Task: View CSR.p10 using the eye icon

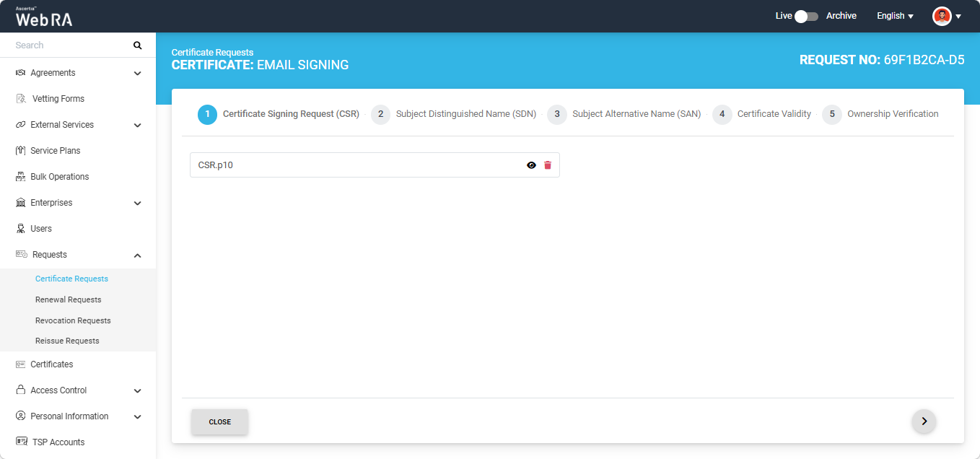Action: click(532, 165)
